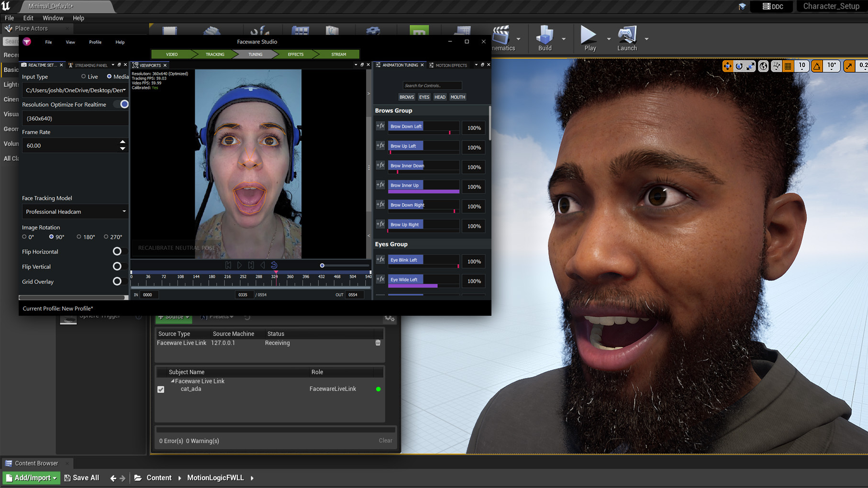Filter controls by BROWS
This screenshot has height=488, width=868.
tap(407, 97)
